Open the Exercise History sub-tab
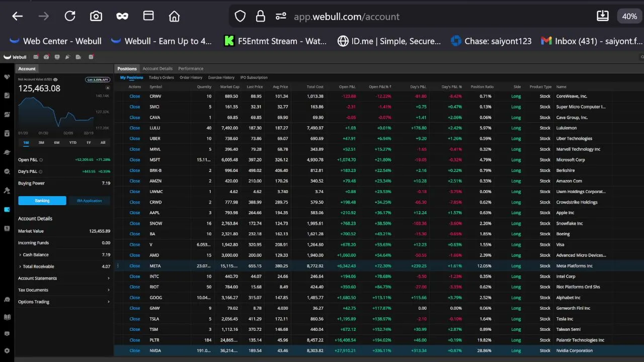644x362 pixels. click(221, 77)
